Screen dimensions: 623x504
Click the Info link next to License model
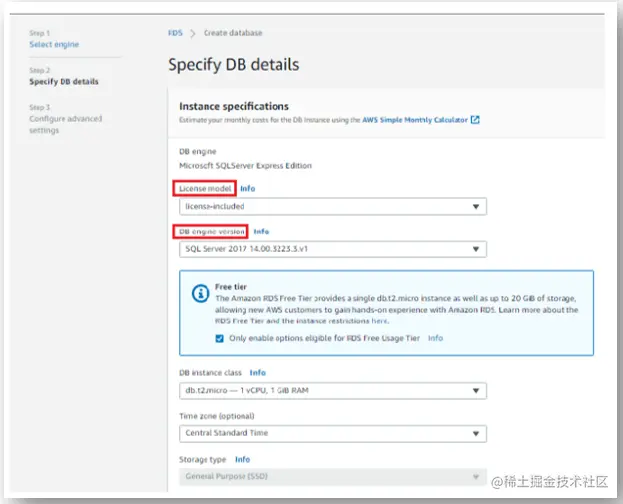click(x=248, y=188)
